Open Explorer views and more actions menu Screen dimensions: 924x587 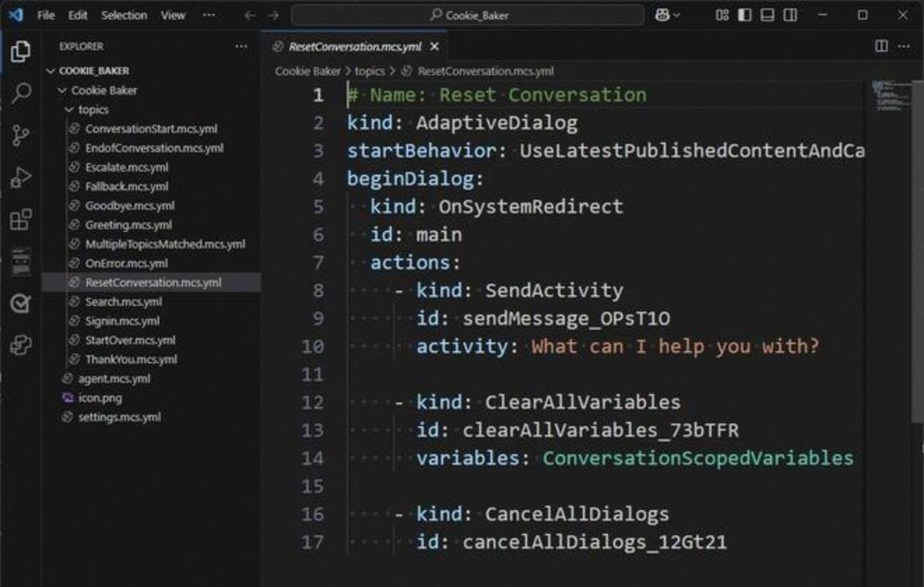coord(241,46)
